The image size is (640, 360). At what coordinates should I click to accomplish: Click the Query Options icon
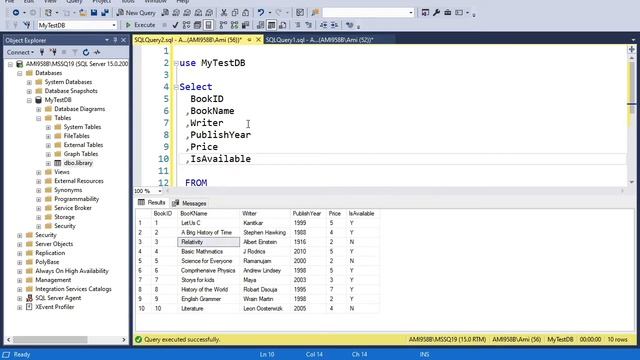tap(197, 25)
